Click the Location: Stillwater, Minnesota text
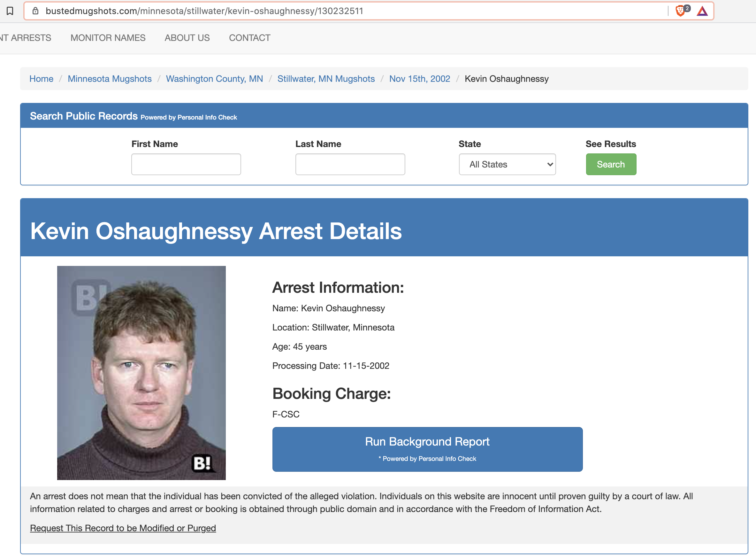This screenshot has width=756, height=559. [333, 327]
